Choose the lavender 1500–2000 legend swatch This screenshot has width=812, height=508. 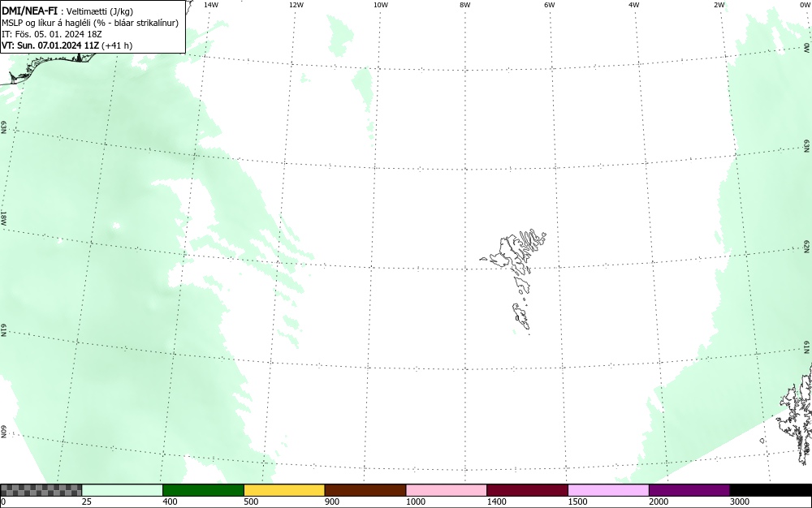pyautogui.click(x=608, y=490)
